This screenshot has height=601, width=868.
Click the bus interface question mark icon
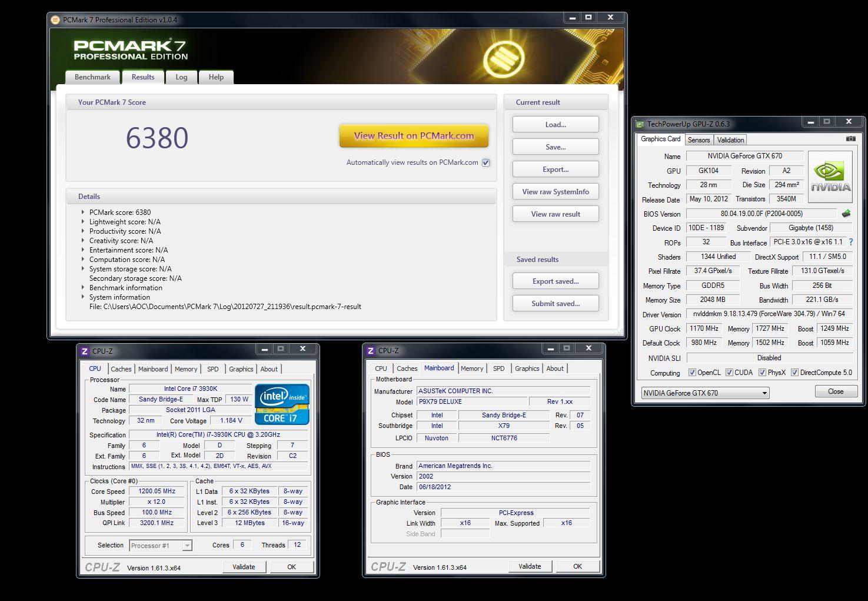click(x=850, y=242)
